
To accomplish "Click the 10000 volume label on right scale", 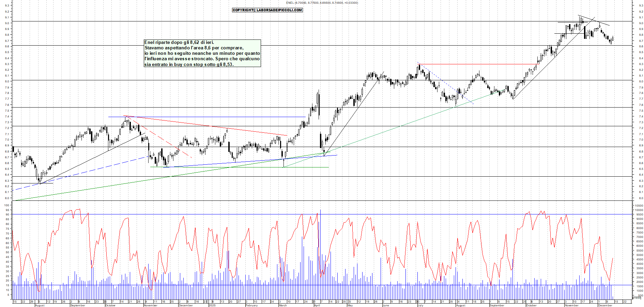I will coord(638,210).
